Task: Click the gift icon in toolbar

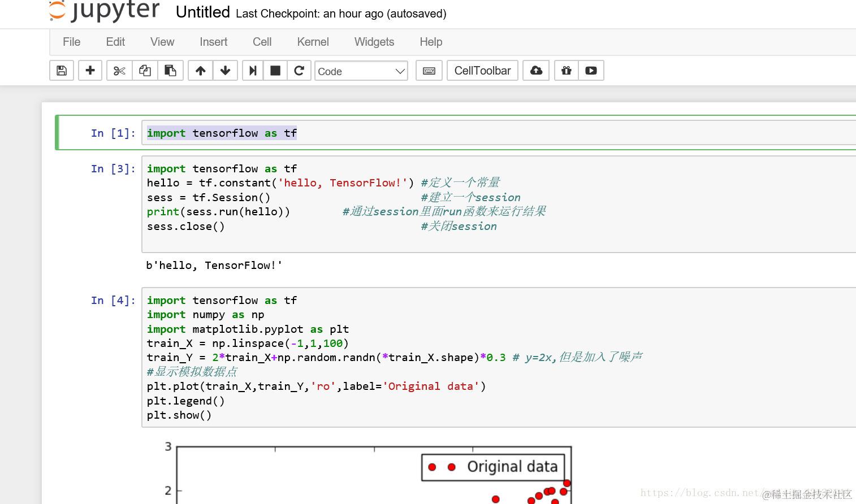Action: 566,71
